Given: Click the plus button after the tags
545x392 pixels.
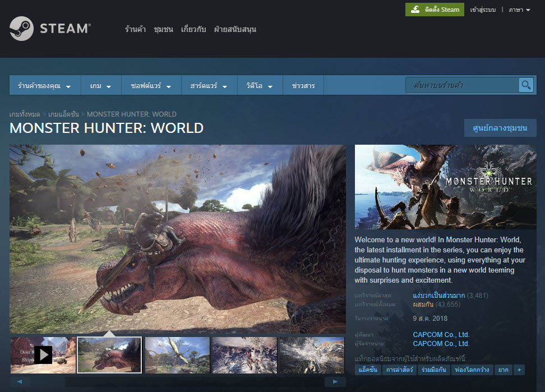Looking at the screenshot, I should point(519,370).
